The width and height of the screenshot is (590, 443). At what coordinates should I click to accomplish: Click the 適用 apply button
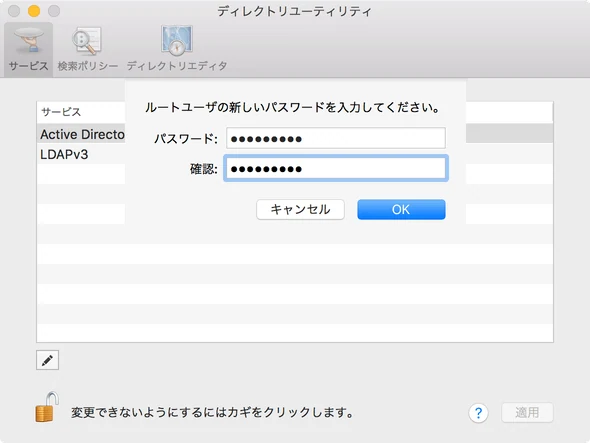point(527,413)
